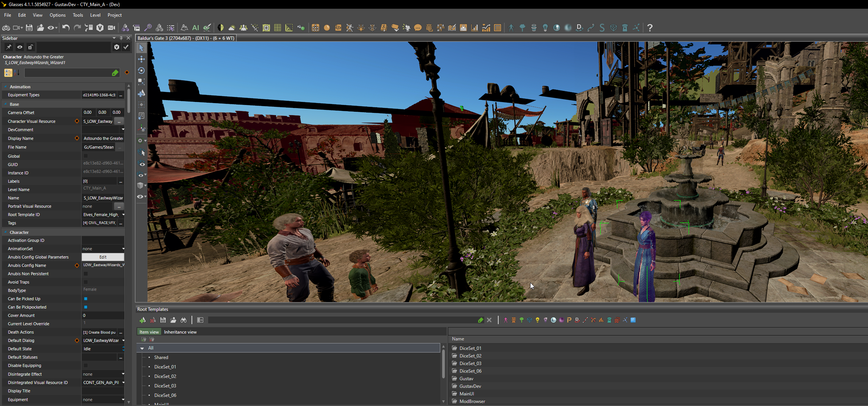868x406 pixels.
Task: Click the browse button for Equipment Types
Action: pyautogui.click(x=121, y=95)
